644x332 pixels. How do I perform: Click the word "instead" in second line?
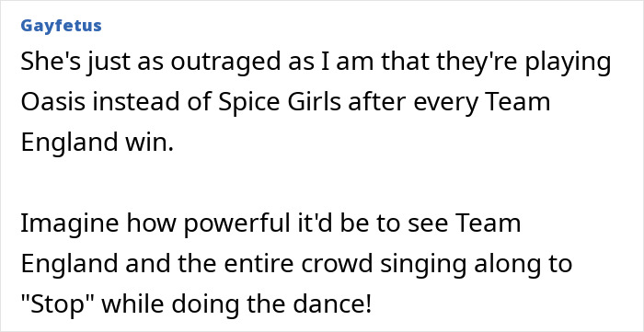click(136, 102)
